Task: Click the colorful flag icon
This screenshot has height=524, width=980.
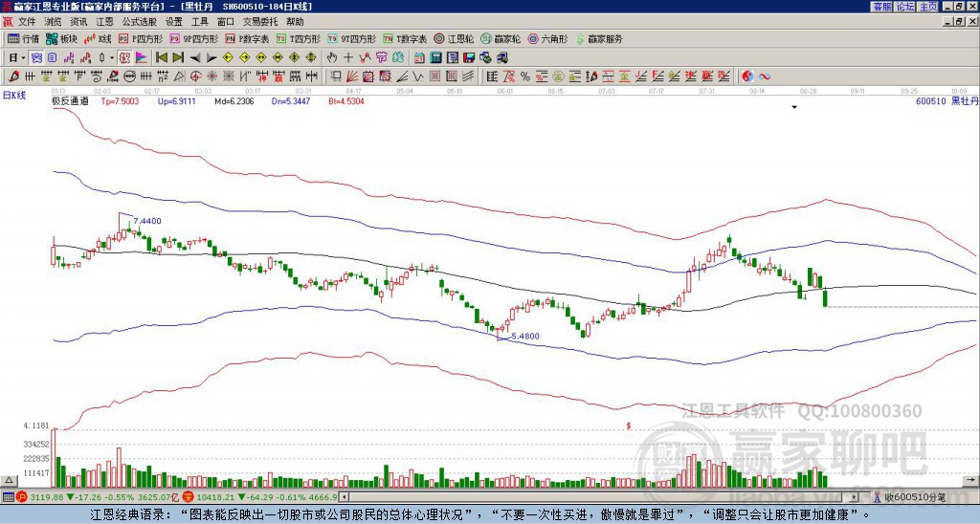Action: coord(142,58)
